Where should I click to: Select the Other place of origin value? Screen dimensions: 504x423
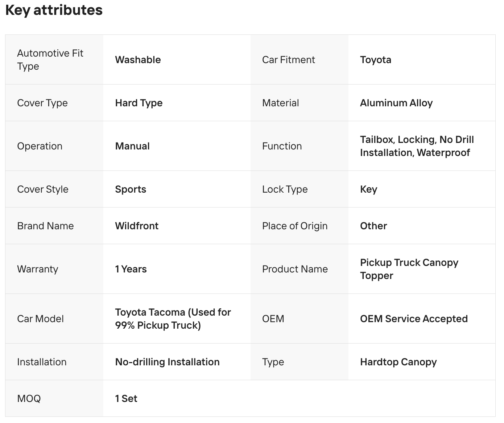373,226
